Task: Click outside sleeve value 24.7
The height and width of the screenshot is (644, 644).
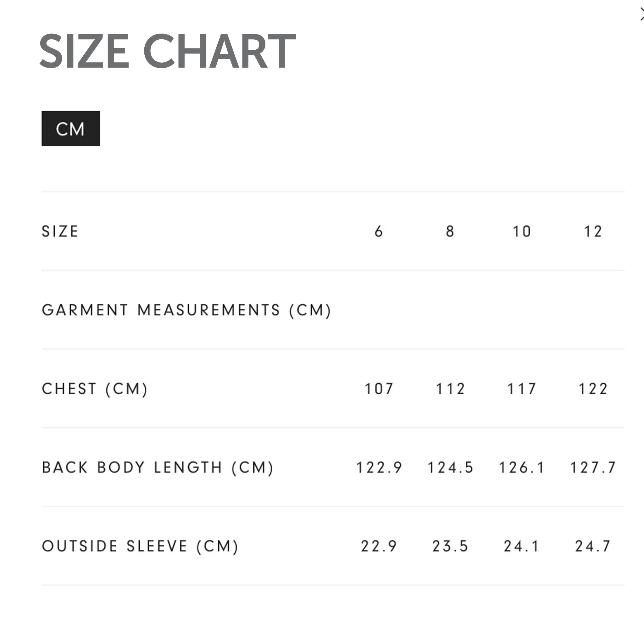Action: 593,546
